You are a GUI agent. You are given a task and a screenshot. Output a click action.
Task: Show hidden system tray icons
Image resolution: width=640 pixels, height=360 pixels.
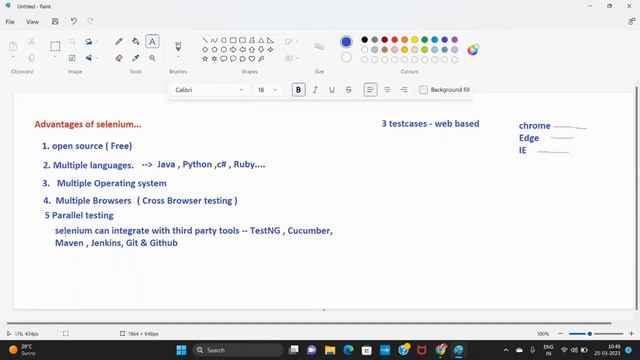(x=506, y=350)
